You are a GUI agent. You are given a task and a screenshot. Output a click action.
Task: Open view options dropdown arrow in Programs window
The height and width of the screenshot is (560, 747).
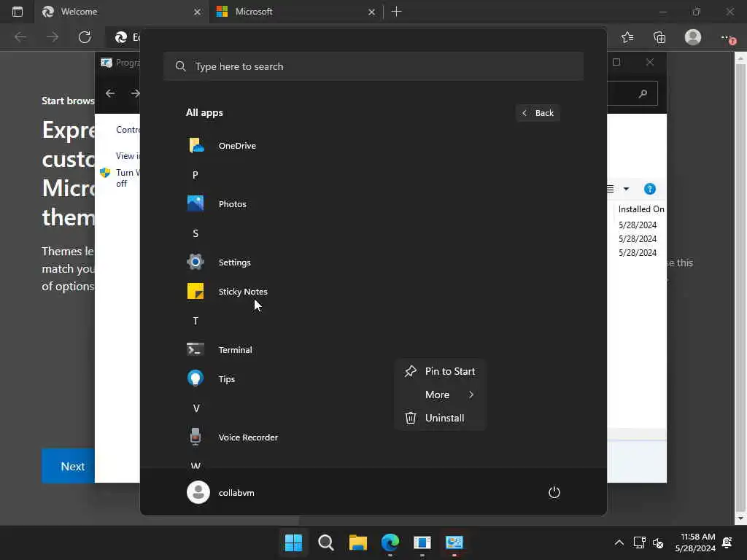coord(626,189)
